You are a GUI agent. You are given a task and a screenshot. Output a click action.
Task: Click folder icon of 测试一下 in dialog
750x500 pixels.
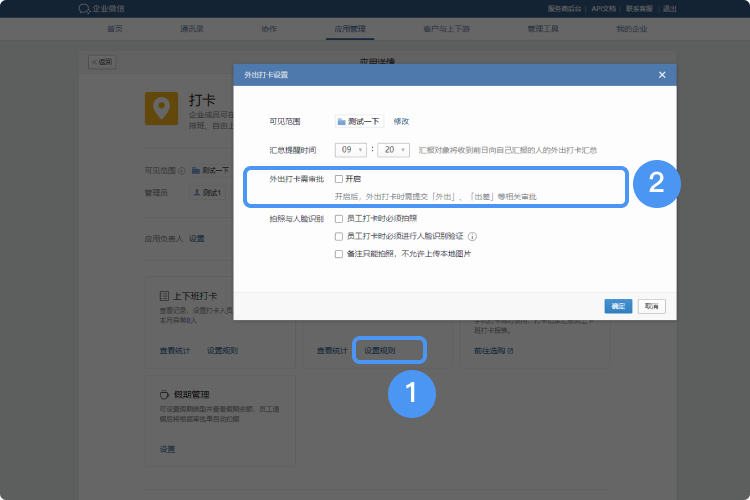(342, 122)
